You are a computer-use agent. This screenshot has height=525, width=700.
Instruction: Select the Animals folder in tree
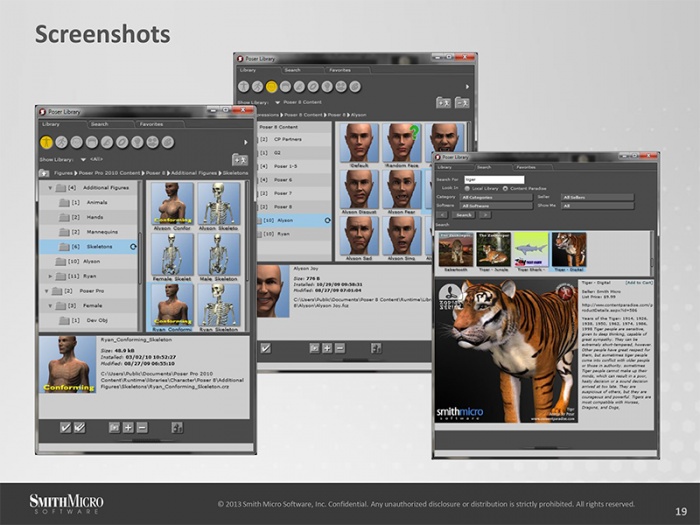[x=88, y=203]
